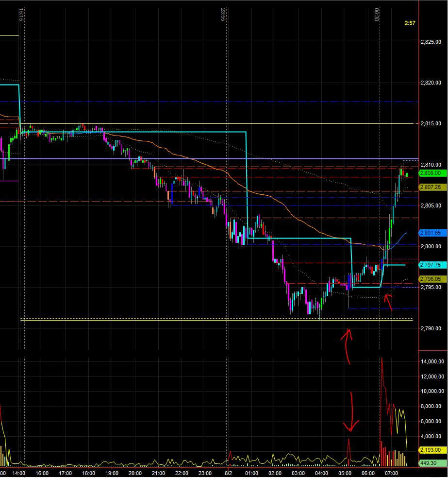The width and height of the screenshot is (448, 478).
Task: Click the 21:00 time axis label
Action: coord(158,474)
